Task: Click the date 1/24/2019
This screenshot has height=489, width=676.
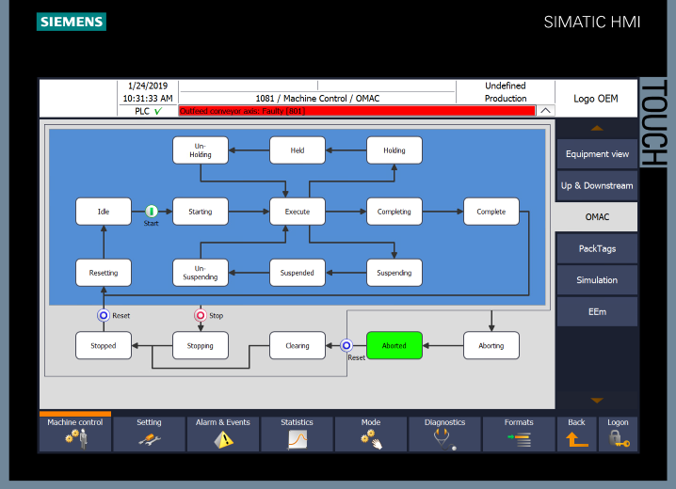Action: click(148, 86)
